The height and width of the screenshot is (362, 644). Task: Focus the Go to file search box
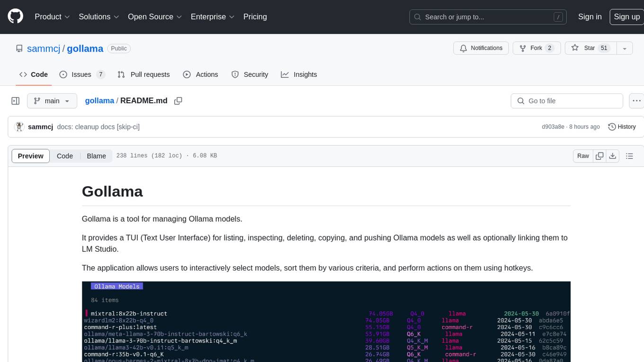point(567,101)
